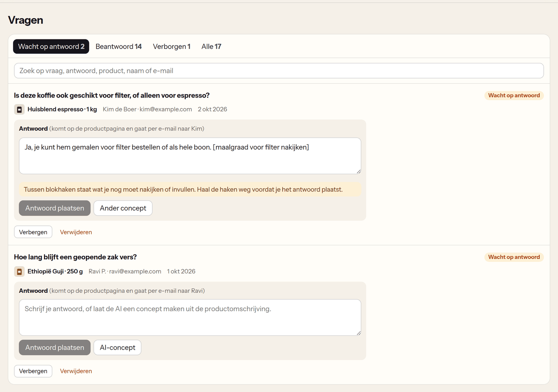Click the status badge on the filter question

514,96
